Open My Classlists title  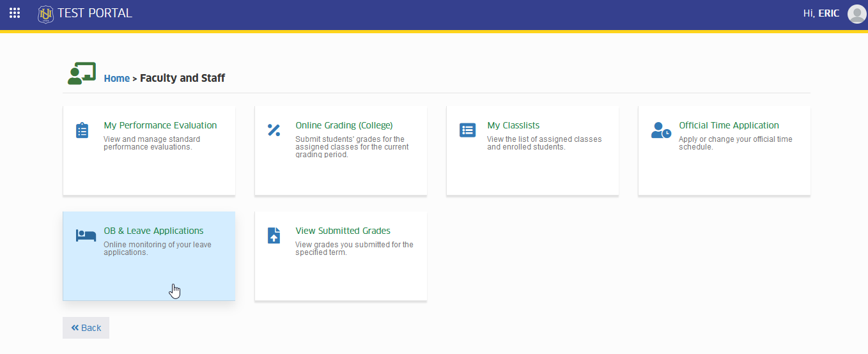point(513,125)
